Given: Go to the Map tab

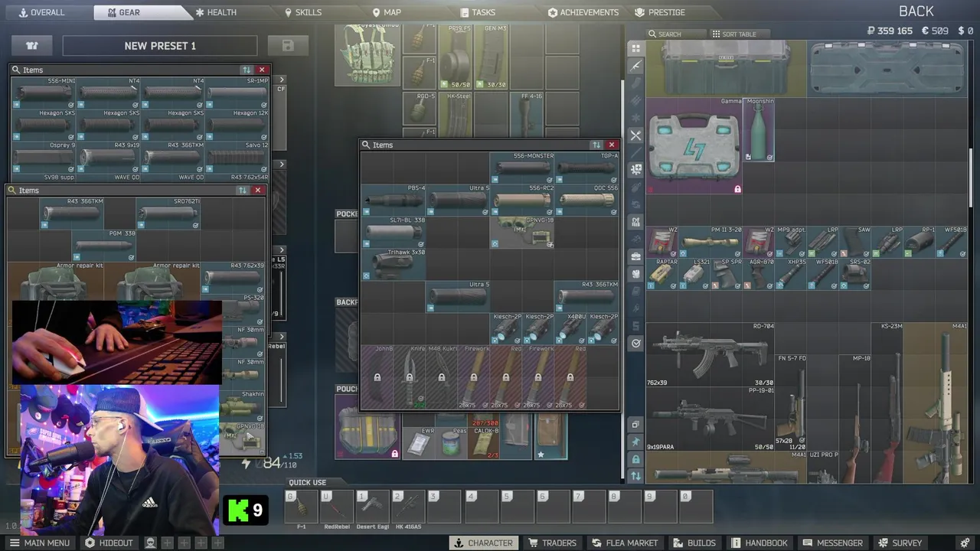Looking at the screenshot, I should 387,12.
